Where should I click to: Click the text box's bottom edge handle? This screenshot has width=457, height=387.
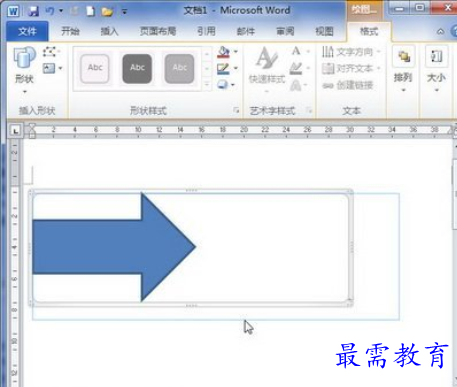point(191,305)
